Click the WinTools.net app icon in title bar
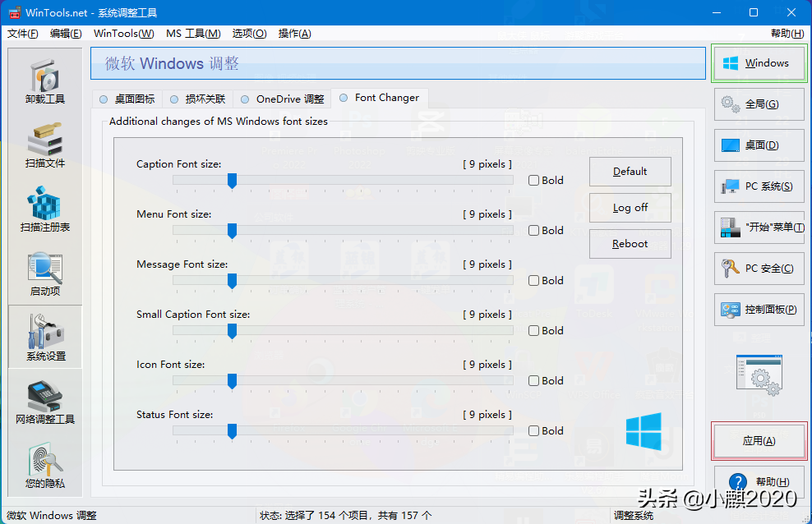This screenshot has width=812, height=524. pyautogui.click(x=14, y=12)
